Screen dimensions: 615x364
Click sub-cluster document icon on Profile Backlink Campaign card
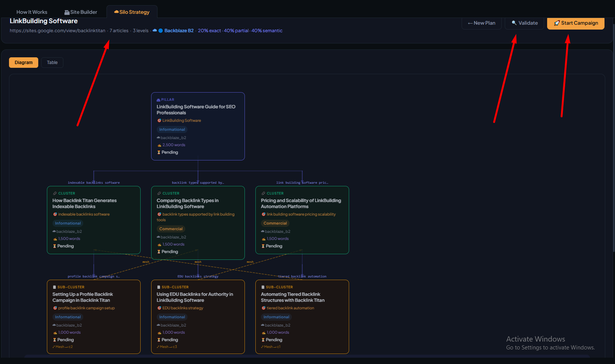[55, 287]
